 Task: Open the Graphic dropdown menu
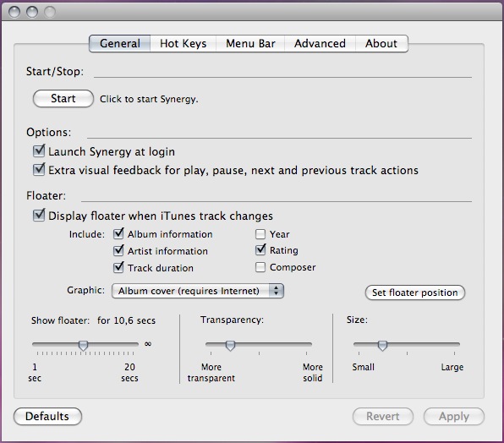198,291
